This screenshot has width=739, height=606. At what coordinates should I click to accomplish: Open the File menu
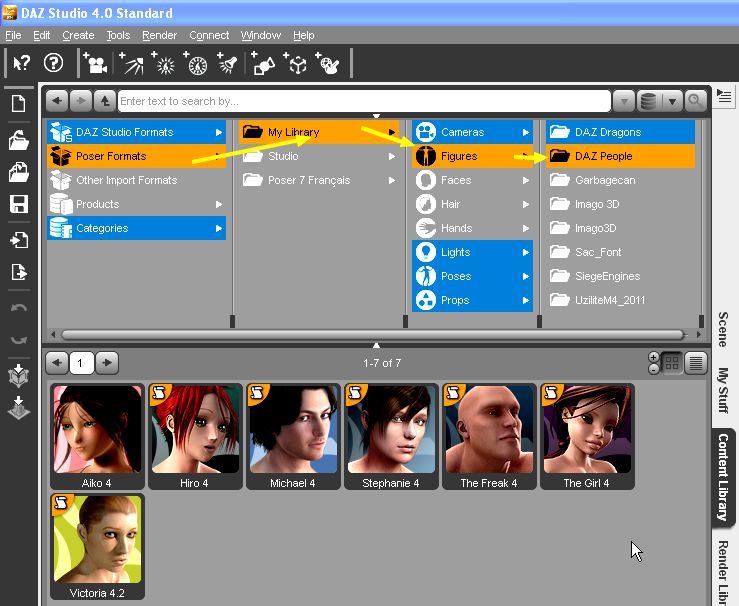13,35
